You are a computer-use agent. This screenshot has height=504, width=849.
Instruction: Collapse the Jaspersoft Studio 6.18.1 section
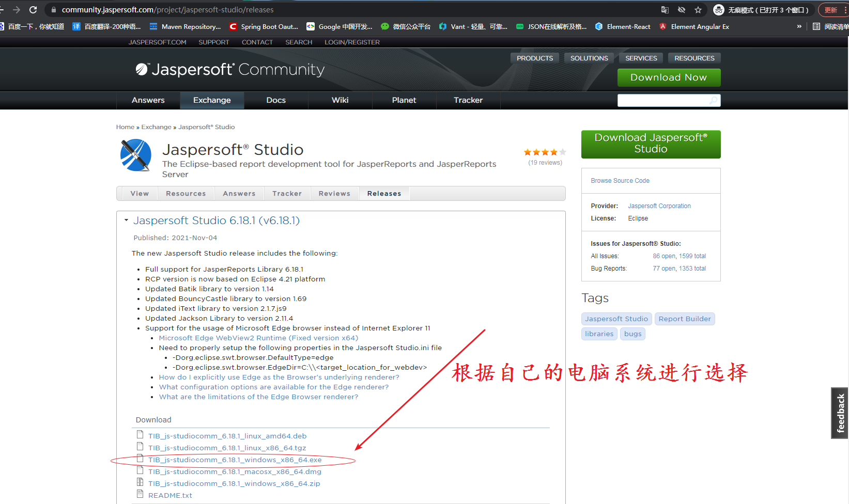click(x=126, y=220)
